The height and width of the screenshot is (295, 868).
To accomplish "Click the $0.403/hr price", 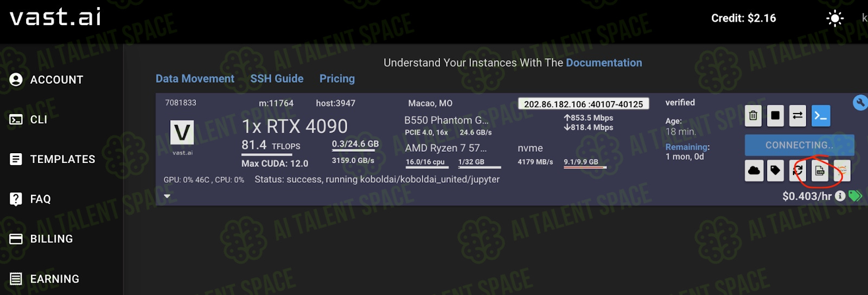I will [807, 196].
